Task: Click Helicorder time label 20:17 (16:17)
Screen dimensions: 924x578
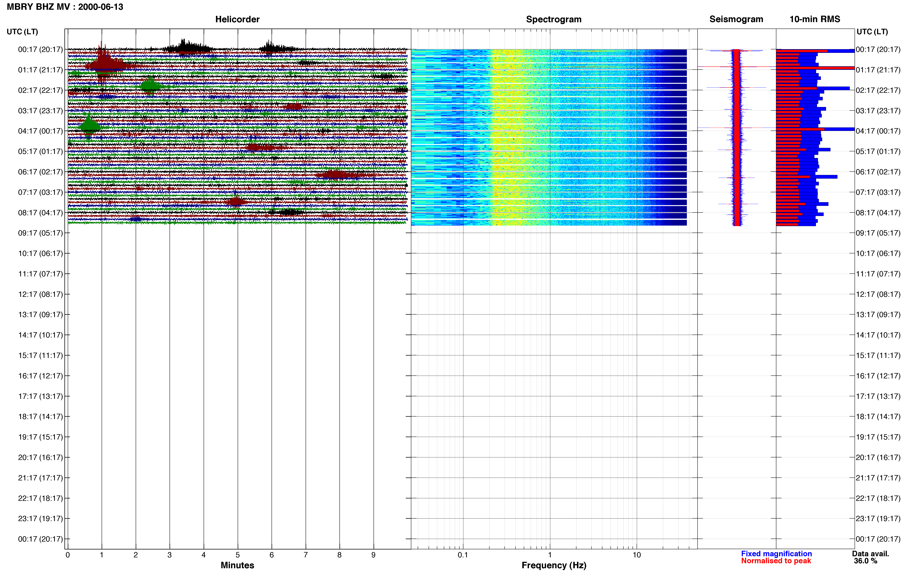Action: (41, 458)
